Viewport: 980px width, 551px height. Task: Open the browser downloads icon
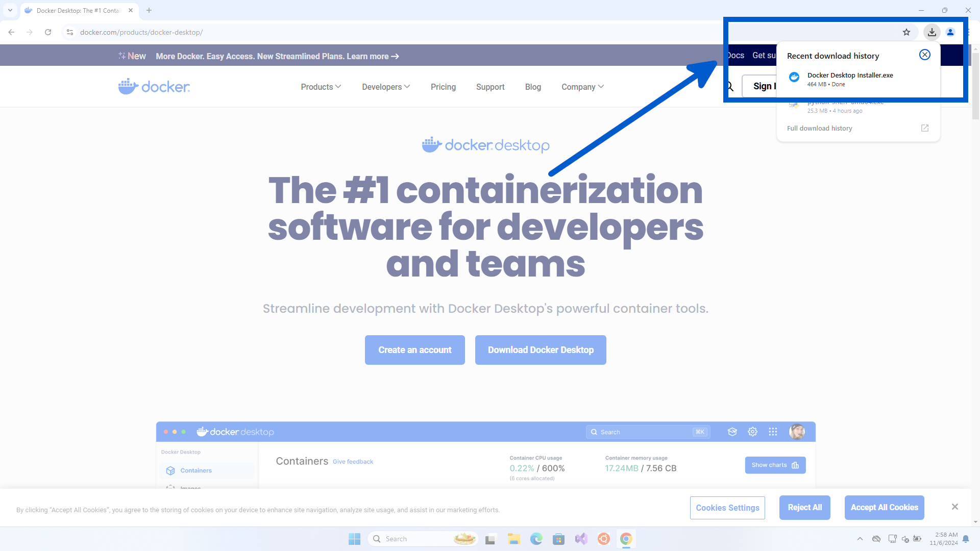tap(932, 32)
